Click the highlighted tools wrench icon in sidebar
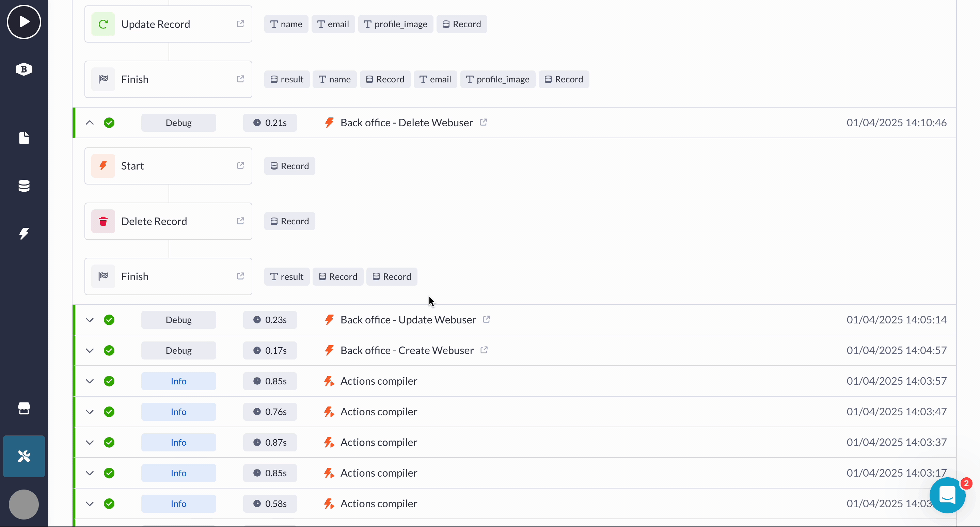 point(23,456)
